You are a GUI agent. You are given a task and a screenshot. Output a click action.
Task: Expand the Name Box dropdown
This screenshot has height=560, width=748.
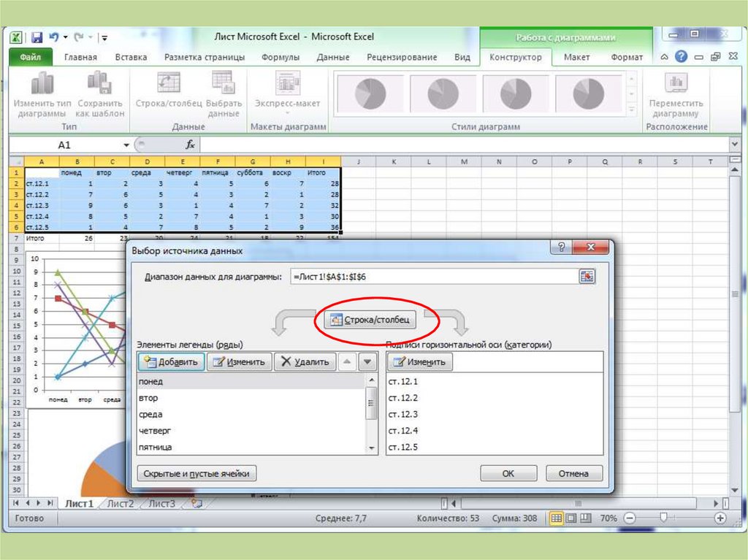coord(126,145)
